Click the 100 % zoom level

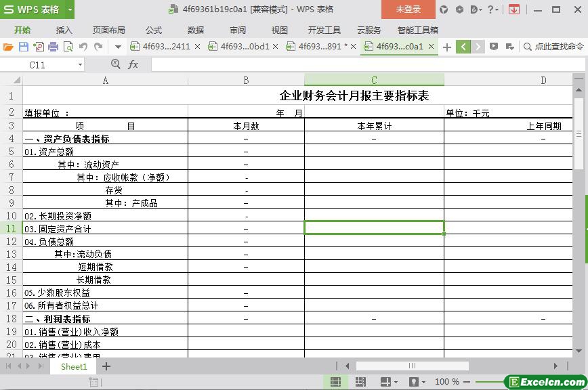tap(446, 382)
